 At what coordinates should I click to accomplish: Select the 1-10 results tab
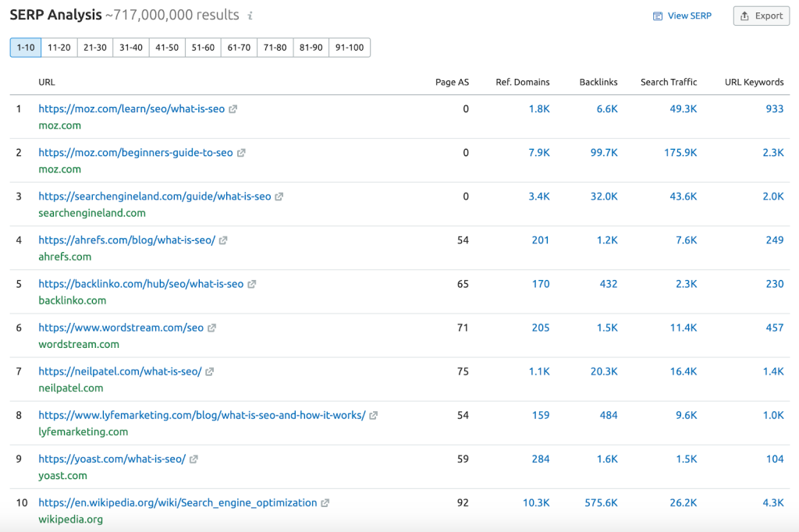click(x=26, y=48)
